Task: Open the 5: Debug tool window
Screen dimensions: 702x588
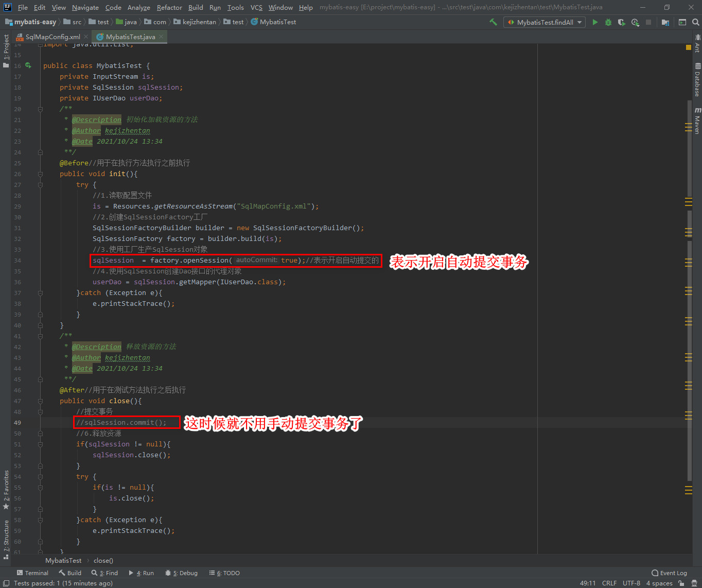Action: pos(181,573)
